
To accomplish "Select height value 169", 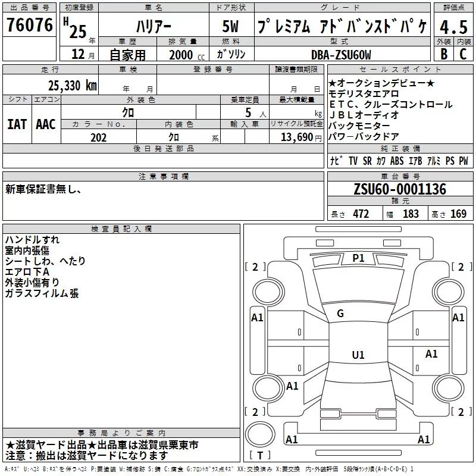I will tap(458, 214).
